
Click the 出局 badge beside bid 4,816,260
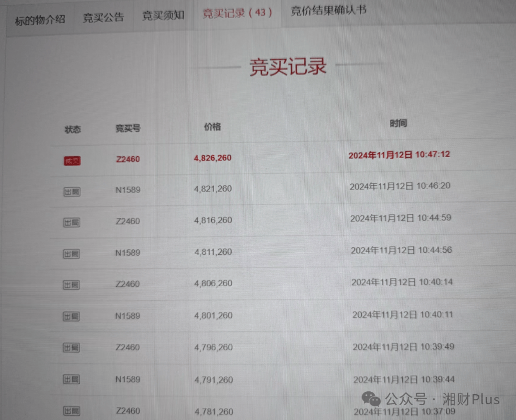[x=71, y=222]
